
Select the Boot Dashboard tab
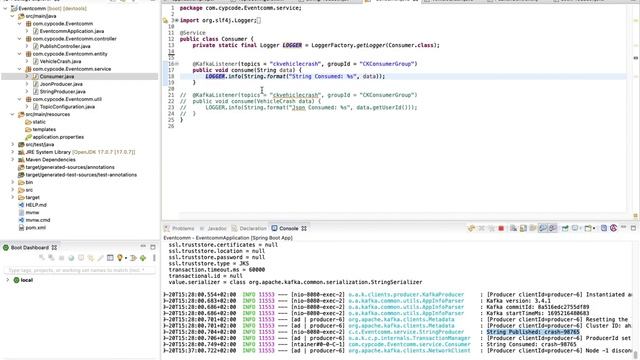[x=26, y=247]
